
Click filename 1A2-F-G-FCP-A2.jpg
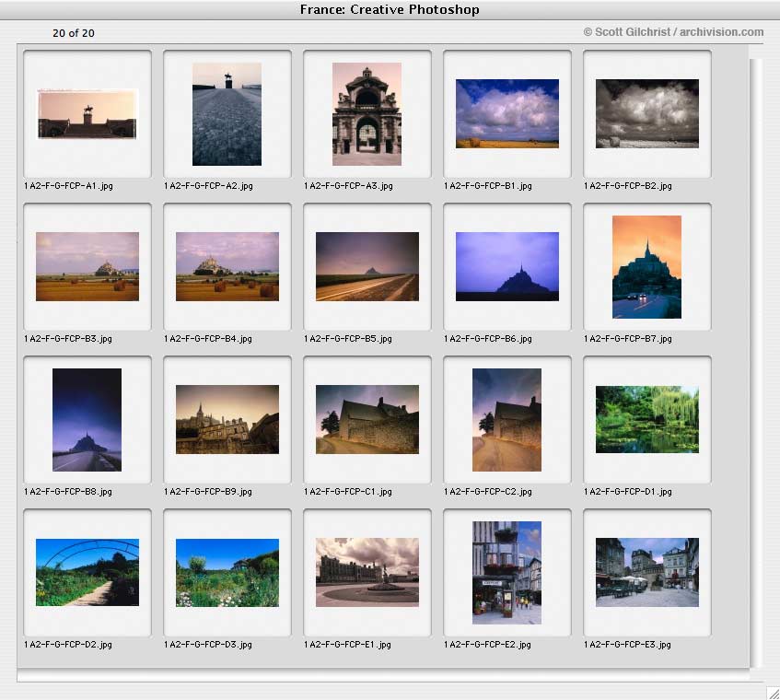point(208,185)
